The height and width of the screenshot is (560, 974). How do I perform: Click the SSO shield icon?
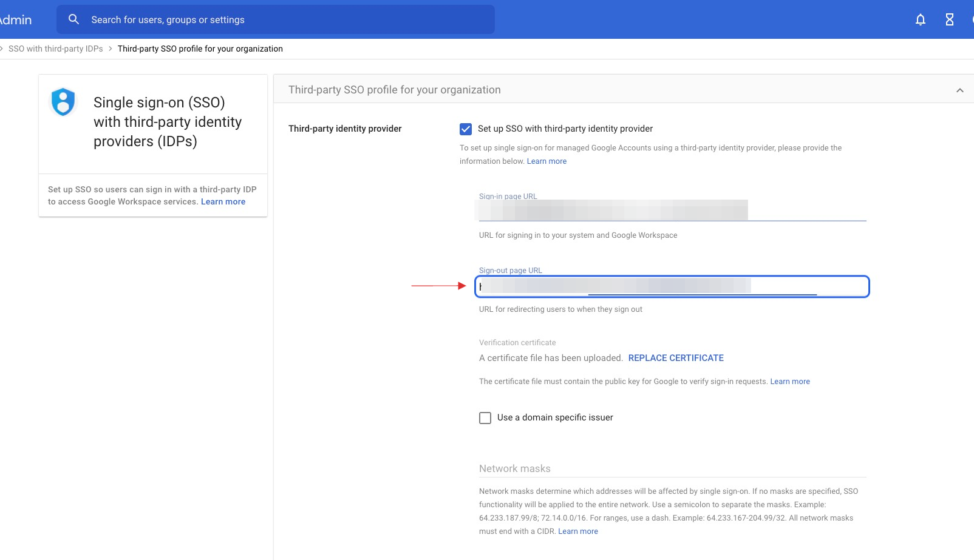pos(63,102)
